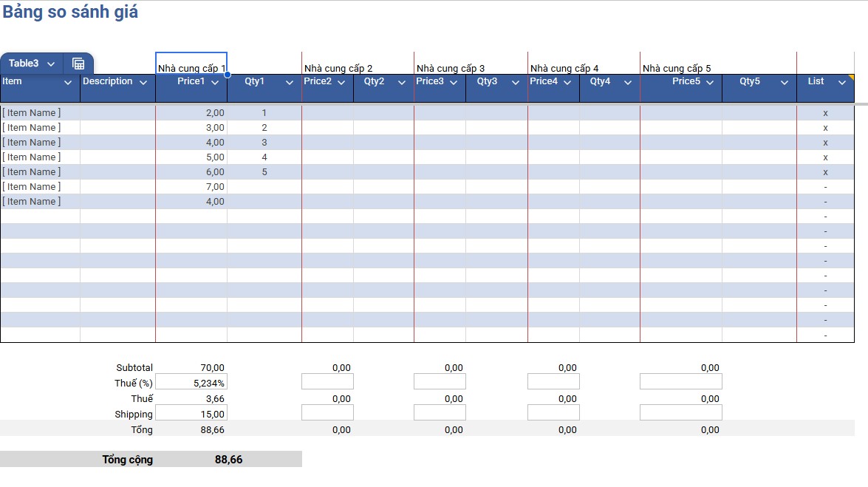Screen dimensions: 868x487
Task: Click supplier 5 'Thuế (%)' empty field
Action: [x=681, y=382]
